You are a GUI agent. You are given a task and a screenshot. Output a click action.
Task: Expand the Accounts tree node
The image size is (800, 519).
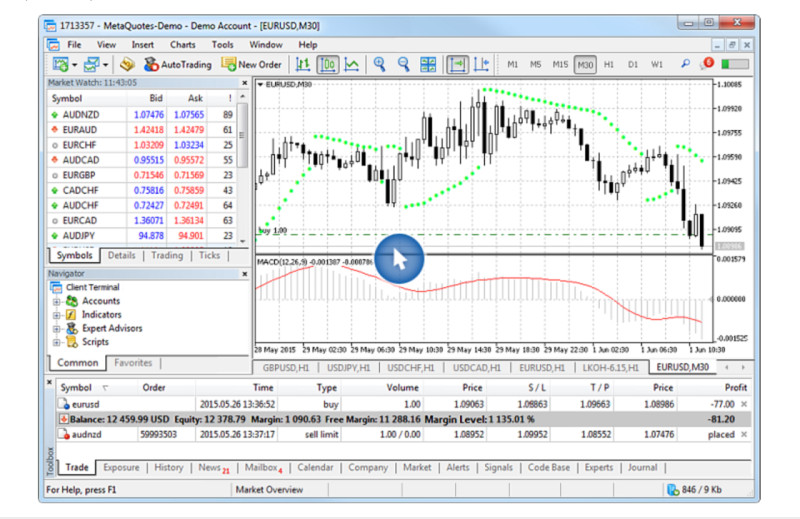point(57,302)
